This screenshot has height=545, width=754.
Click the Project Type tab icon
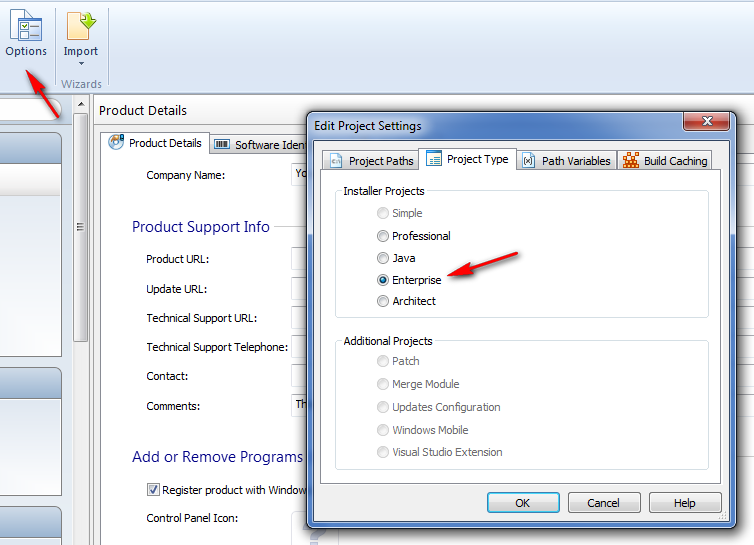click(x=434, y=158)
